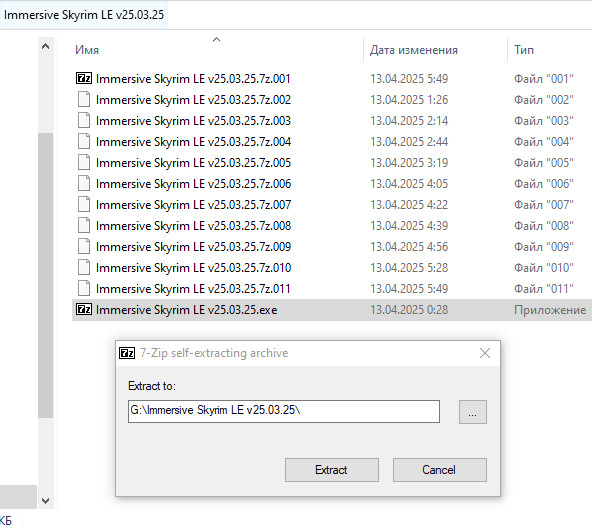The image size is (592, 528).
Task: Select file Immersive Skyrim LE v25.03.25.7z.002
Action: [x=193, y=100]
